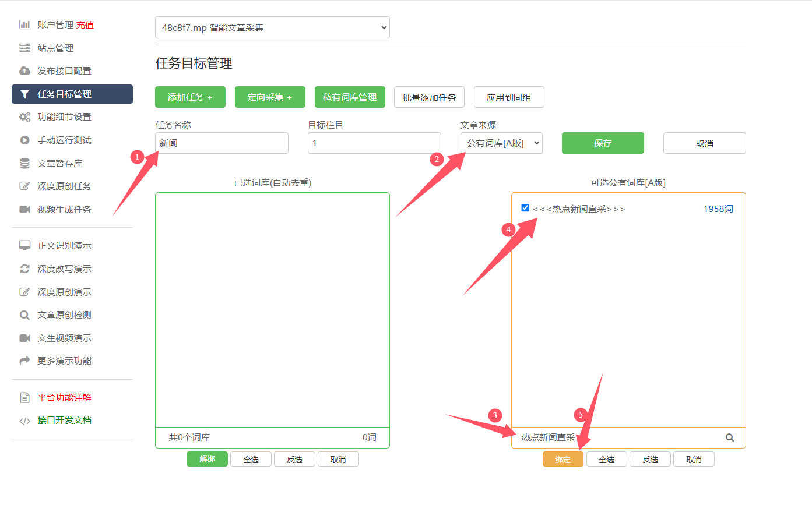Expand the 48c8f7.mp 智能文章采集 site selector
Image resolution: width=812 pixels, height=505 pixels.
click(272, 27)
